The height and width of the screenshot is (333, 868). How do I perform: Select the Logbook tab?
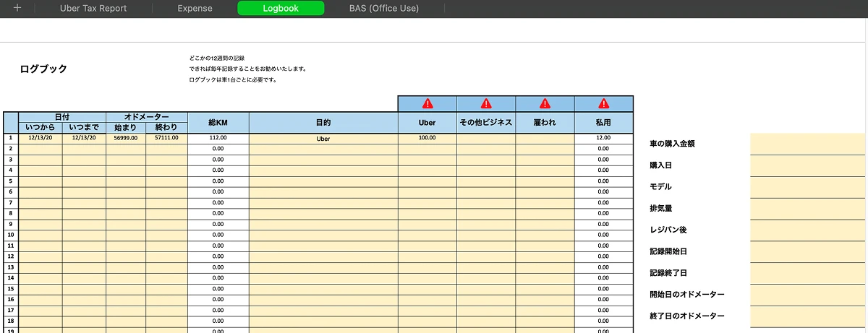click(x=281, y=9)
